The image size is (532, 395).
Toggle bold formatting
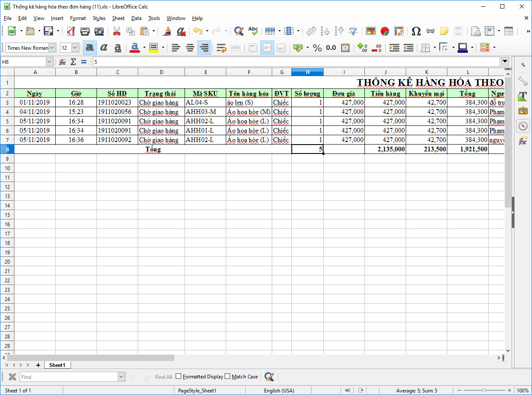(89, 48)
